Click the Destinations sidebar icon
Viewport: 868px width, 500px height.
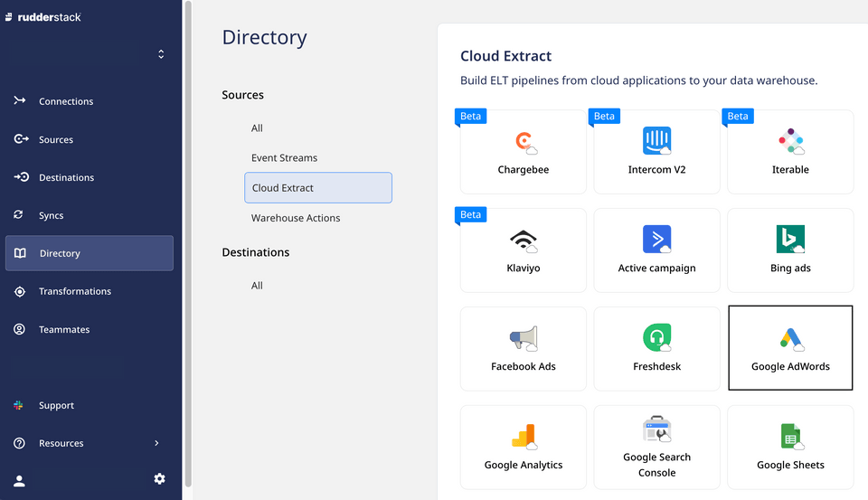pos(21,177)
